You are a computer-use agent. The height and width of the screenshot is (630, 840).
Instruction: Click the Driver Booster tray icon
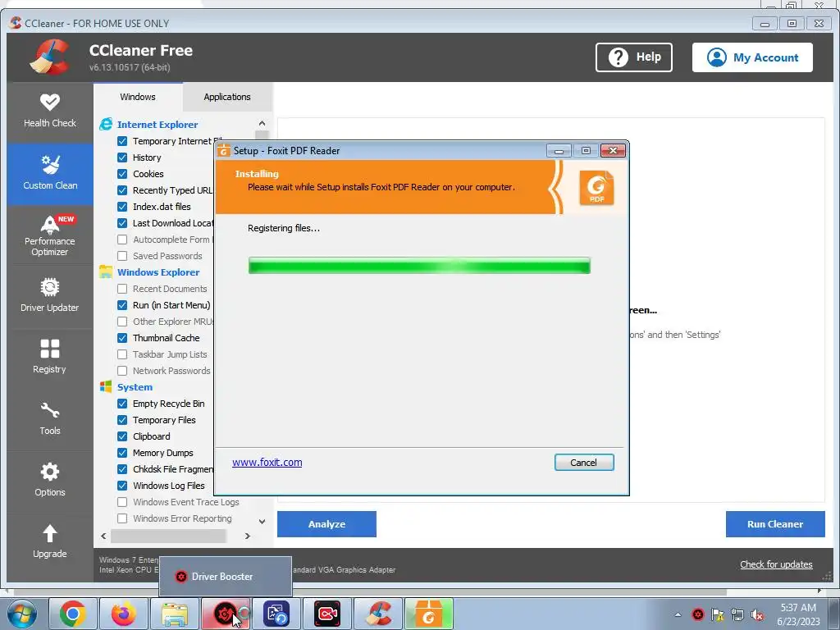pos(697,615)
